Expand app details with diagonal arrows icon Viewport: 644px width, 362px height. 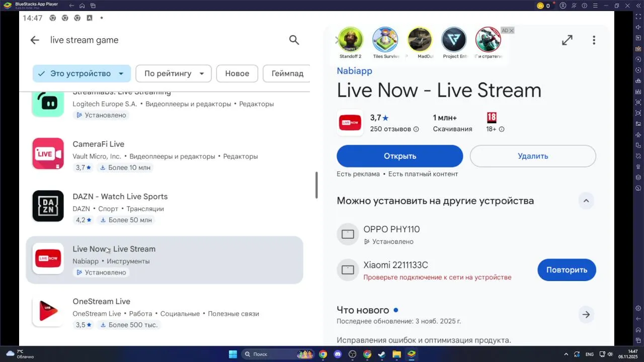[567, 40]
